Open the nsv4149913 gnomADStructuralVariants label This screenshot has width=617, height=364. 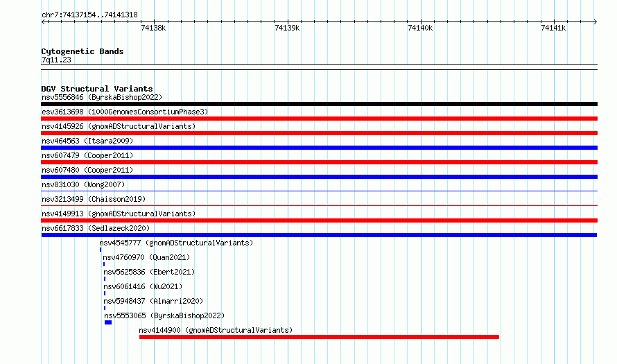[x=119, y=214]
